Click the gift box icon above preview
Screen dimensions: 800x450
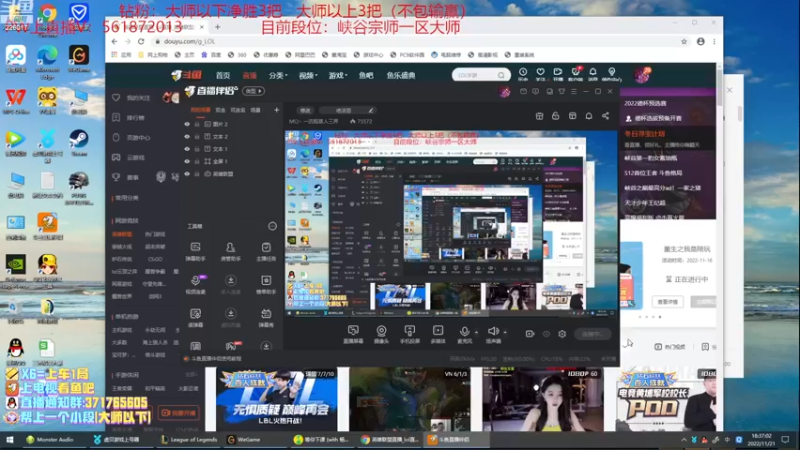tap(539, 116)
